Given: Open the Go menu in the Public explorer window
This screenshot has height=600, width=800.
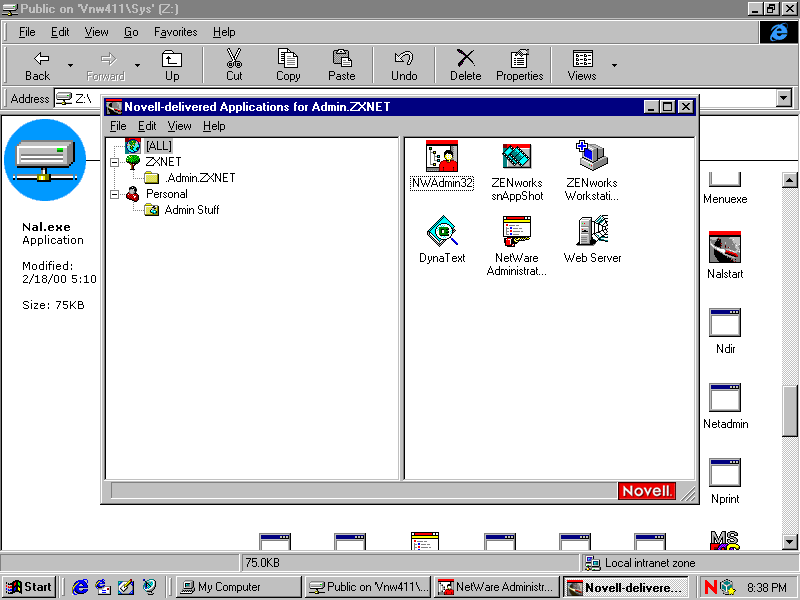Looking at the screenshot, I should point(131,32).
